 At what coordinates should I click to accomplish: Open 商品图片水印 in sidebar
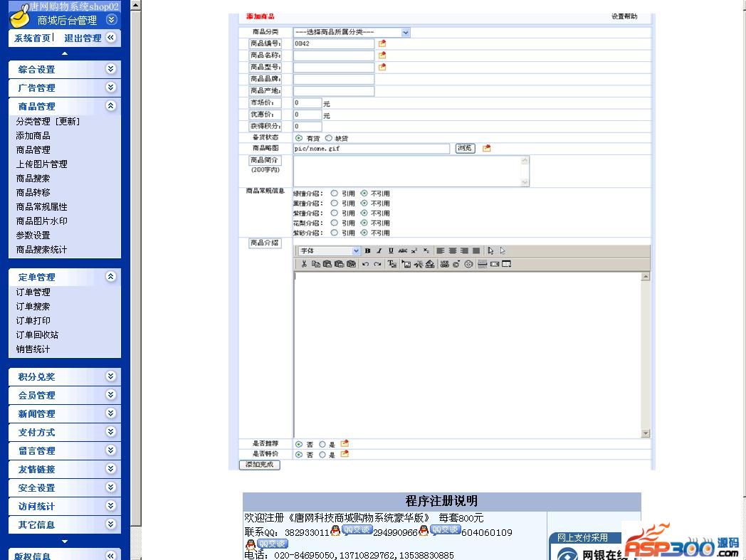pos(41,221)
